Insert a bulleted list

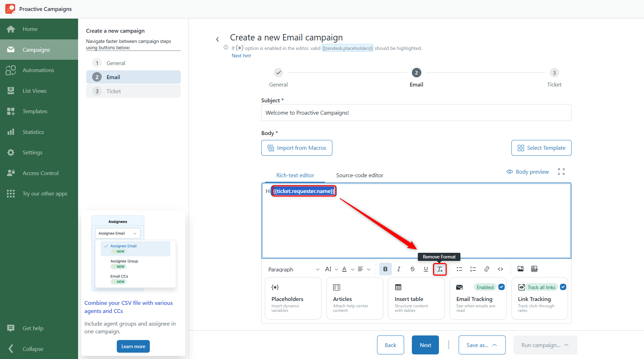pos(459,269)
